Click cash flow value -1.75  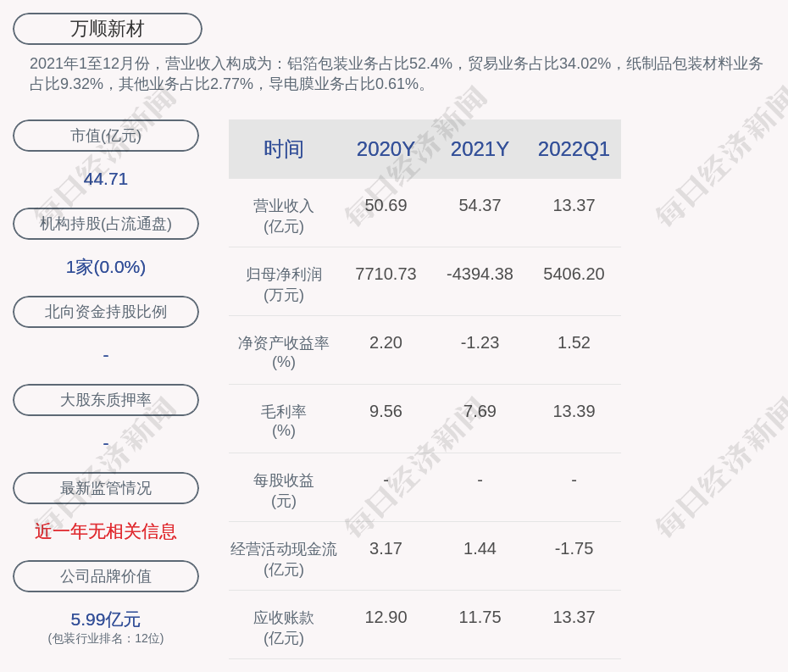(x=574, y=548)
